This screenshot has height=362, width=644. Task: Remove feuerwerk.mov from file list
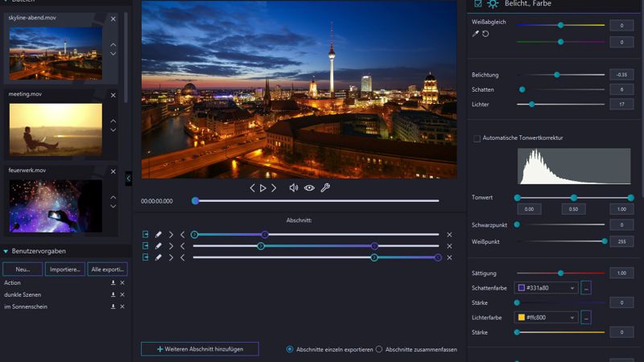[x=113, y=171]
